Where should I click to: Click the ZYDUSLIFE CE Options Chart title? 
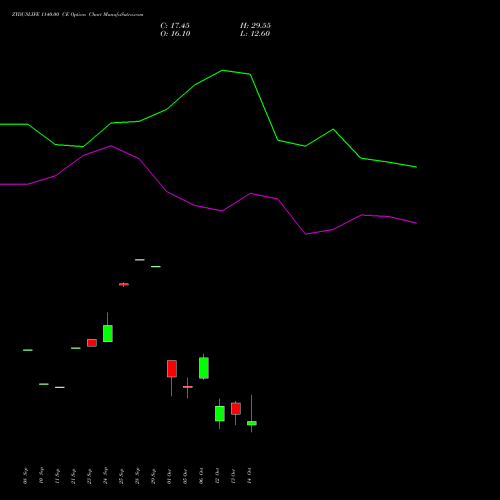point(77,15)
